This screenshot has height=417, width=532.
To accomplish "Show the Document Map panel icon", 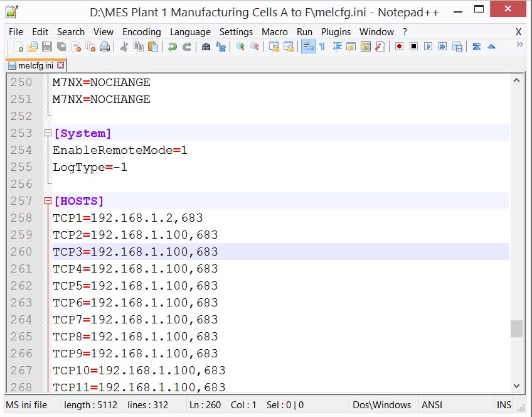I will tap(366, 46).
